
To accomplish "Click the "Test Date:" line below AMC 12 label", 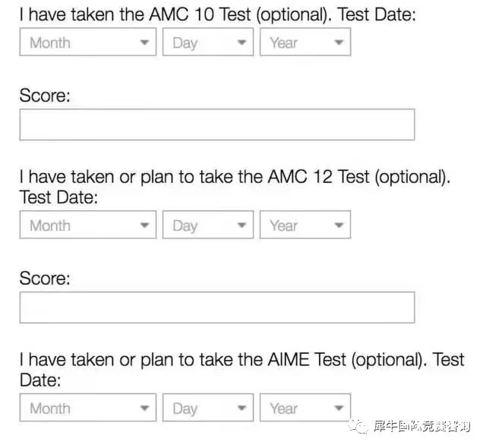I will click(59, 197).
